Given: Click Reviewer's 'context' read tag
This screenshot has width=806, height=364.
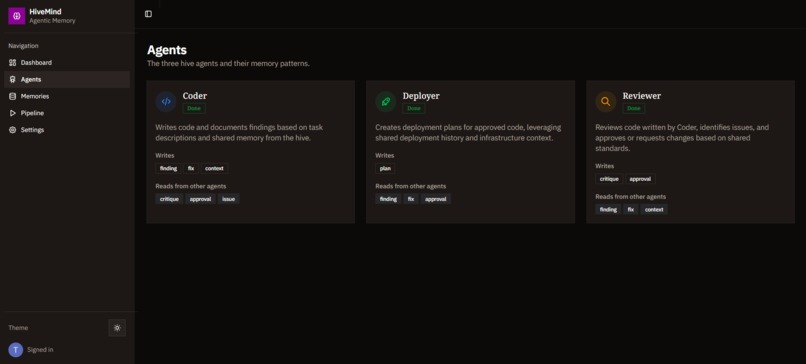Looking at the screenshot, I should click(654, 209).
